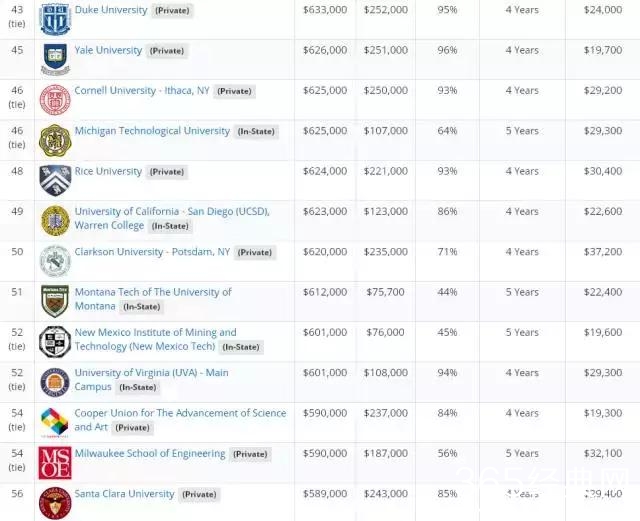Click the Michigan Technological University seal

click(55, 140)
